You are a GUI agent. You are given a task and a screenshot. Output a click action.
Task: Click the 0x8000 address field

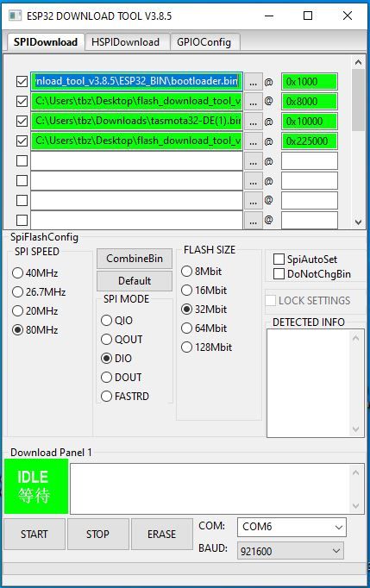click(x=310, y=102)
